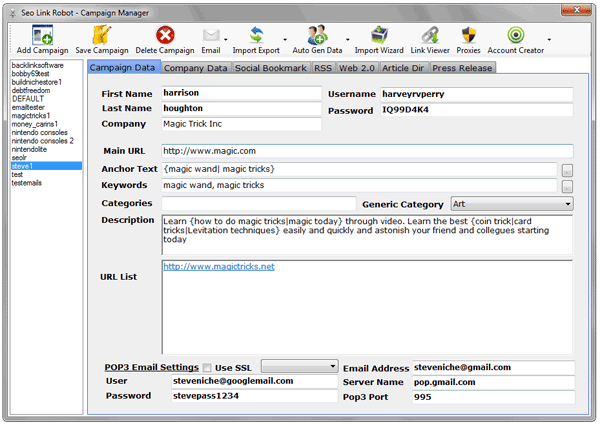The image size is (600, 427).
Task: Click the ellipsis button beside Anchor Text
Action: [567, 170]
